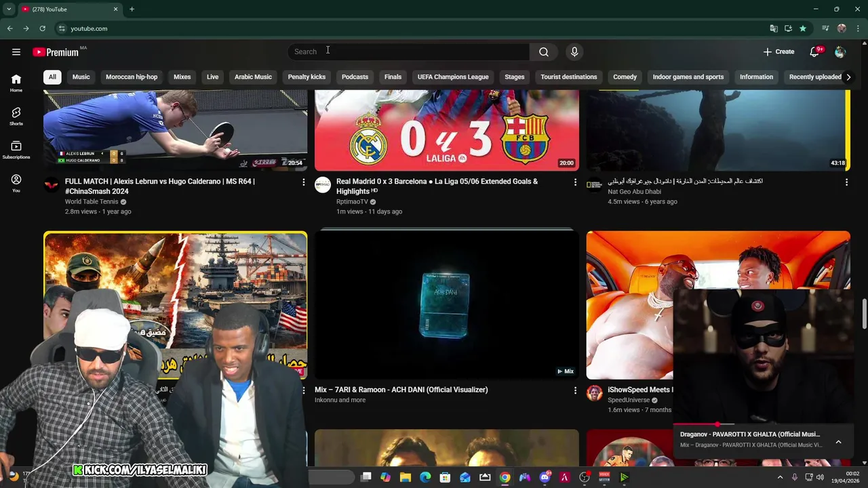Open Chrome from the Windows taskbar
Viewport: 868px width, 488px height.
click(x=505, y=477)
